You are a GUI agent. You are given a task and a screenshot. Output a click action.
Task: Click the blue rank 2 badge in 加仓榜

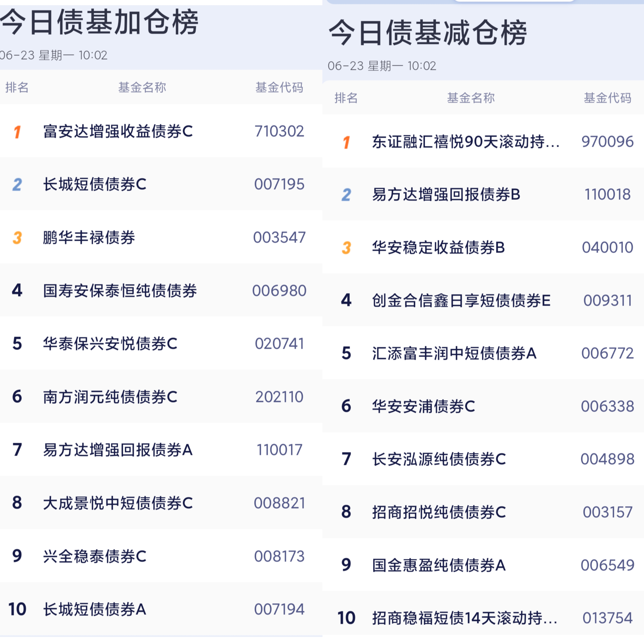tap(17, 184)
